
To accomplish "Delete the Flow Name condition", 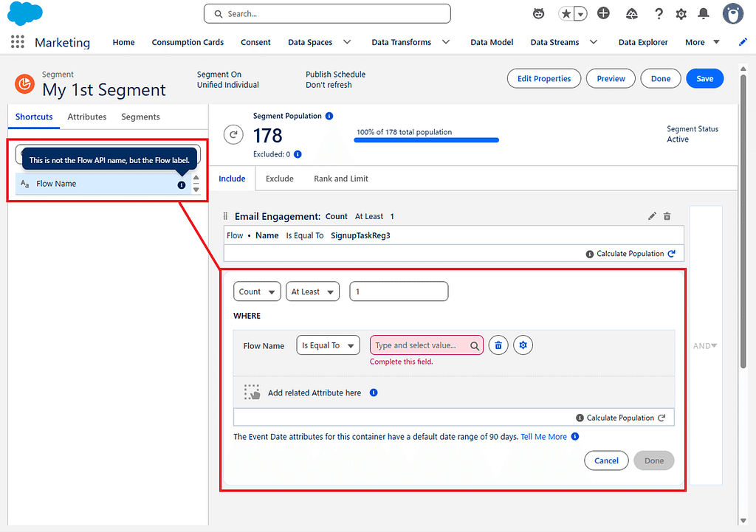I will 498,345.
